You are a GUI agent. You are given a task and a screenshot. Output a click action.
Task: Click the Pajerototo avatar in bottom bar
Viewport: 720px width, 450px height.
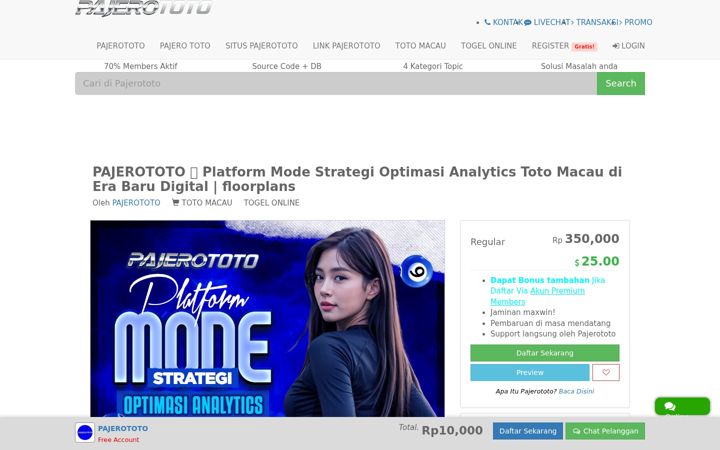(85, 433)
